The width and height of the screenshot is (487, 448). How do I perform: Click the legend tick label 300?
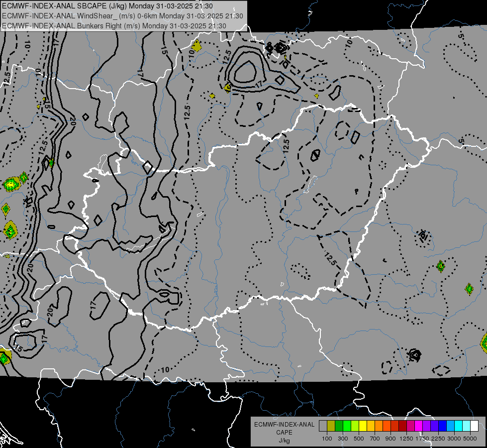[x=343, y=439]
